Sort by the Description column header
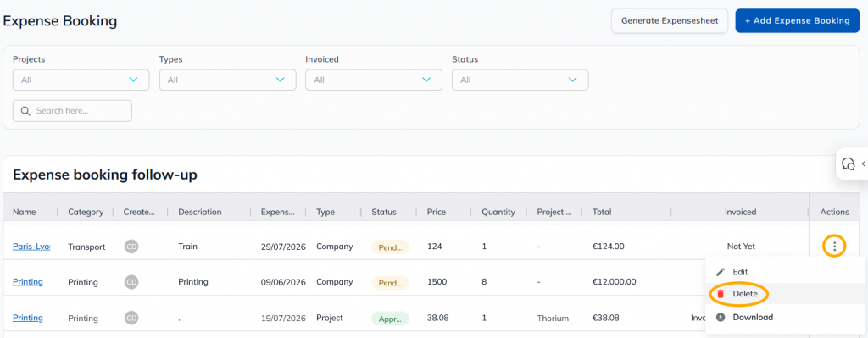This screenshot has width=868, height=338. 200,212
